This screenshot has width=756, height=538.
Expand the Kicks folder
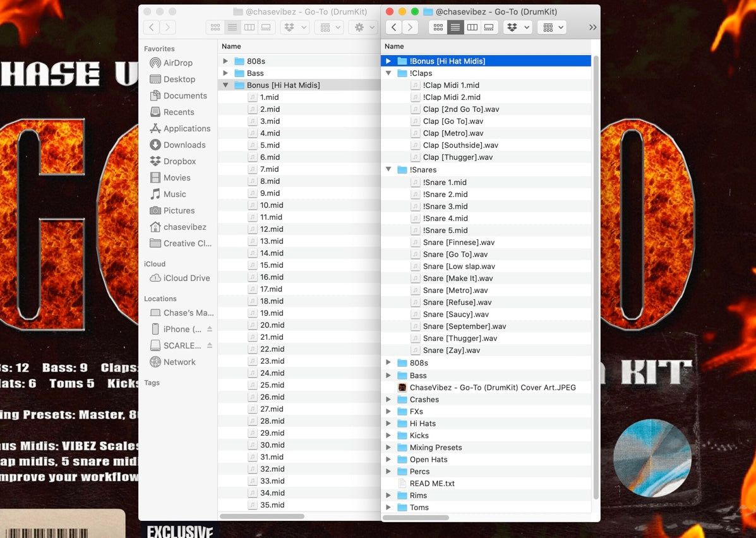pos(388,435)
